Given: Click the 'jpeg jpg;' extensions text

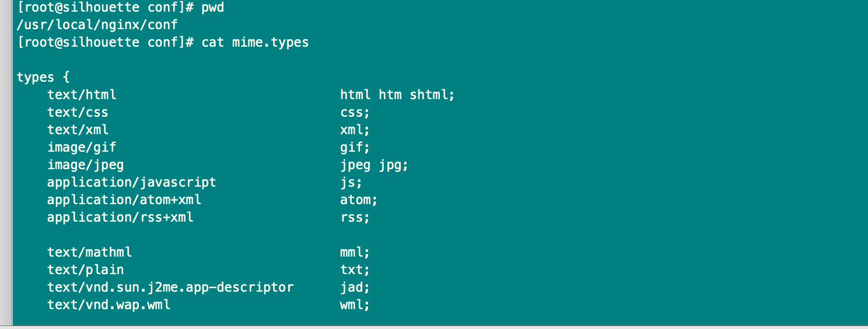Looking at the screenshot, I should 374,165.
